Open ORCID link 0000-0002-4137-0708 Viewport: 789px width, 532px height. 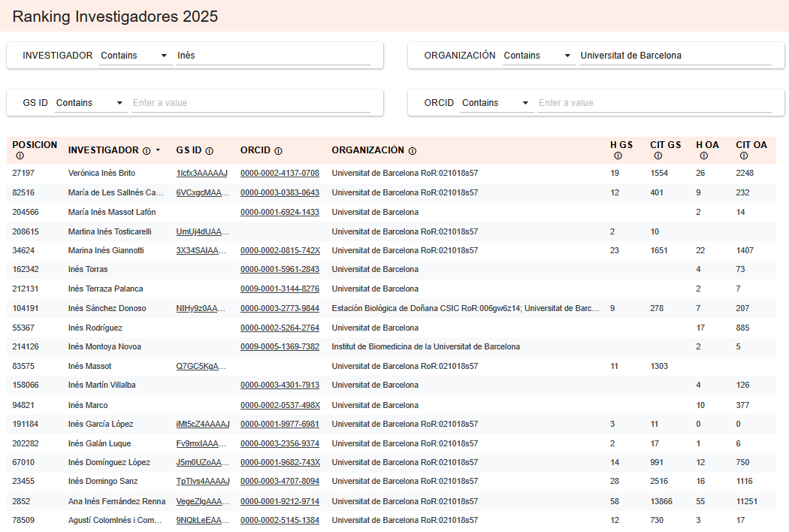coord(280,174)
